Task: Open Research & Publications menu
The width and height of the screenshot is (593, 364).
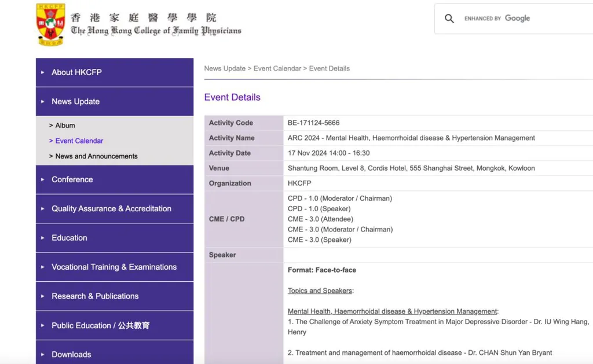Action: coord(115,296)
